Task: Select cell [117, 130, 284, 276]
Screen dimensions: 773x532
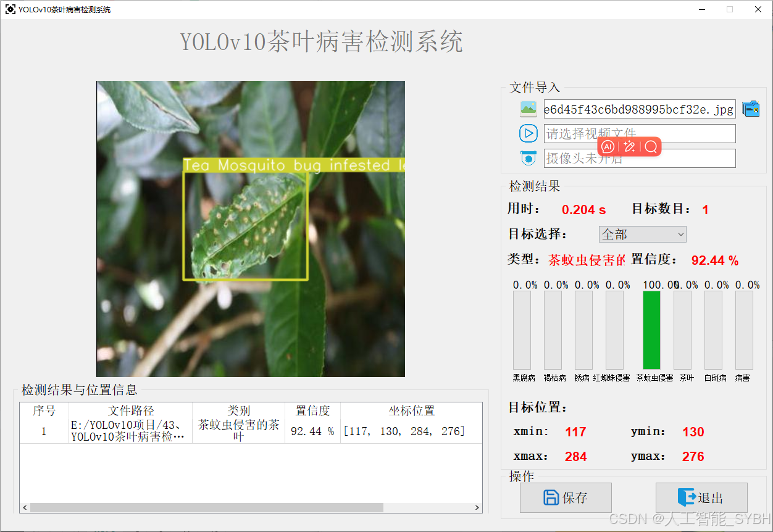Action: pos(411,431)
